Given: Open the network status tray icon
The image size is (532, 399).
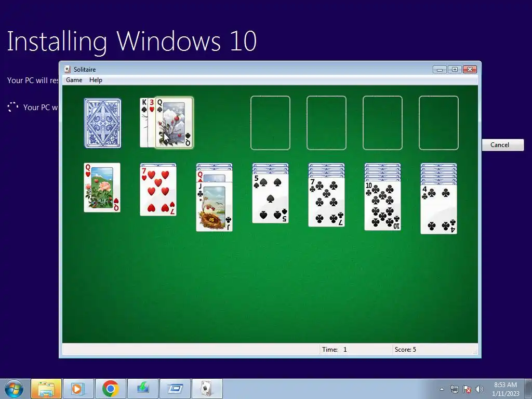Looking at the screenshot, I should point(454,389).
